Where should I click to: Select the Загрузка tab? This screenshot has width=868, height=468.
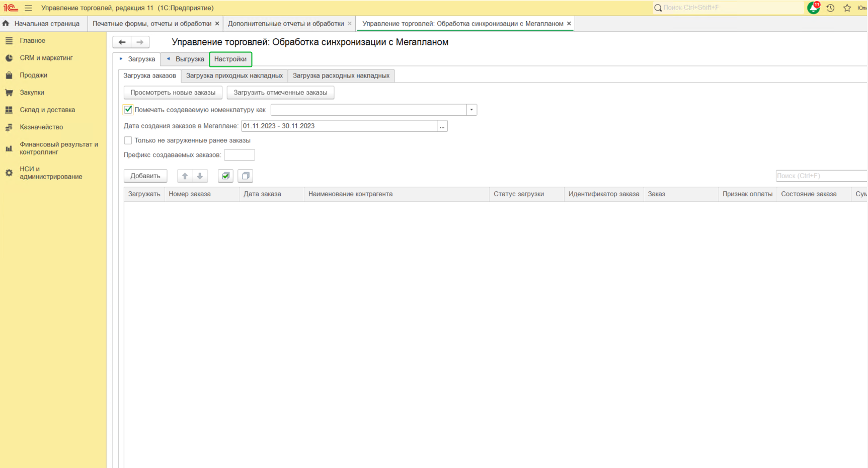click(x=137, y=59)
